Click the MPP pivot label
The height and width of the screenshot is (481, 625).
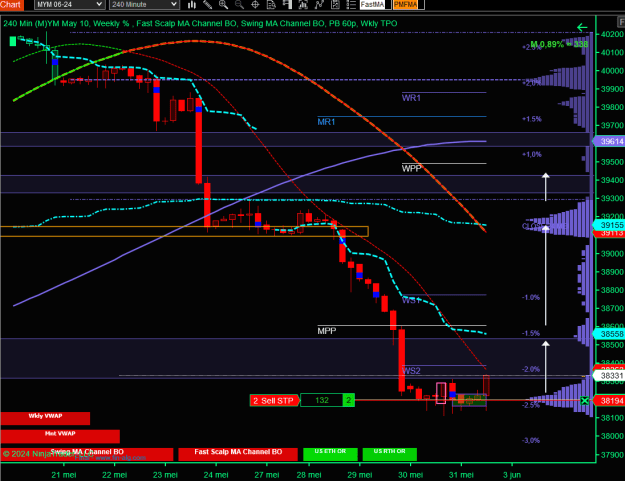click(327, 331)
